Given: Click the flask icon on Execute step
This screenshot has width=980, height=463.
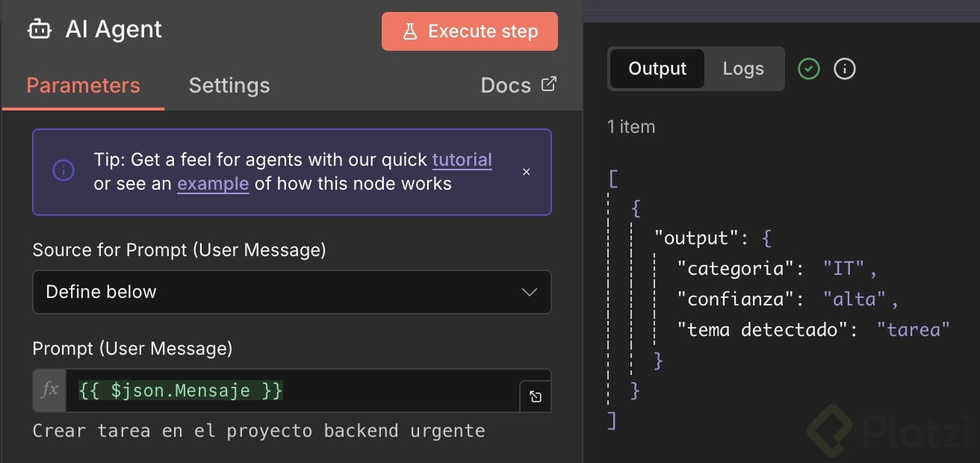Looking at the screenshot, I should point(409,31).
